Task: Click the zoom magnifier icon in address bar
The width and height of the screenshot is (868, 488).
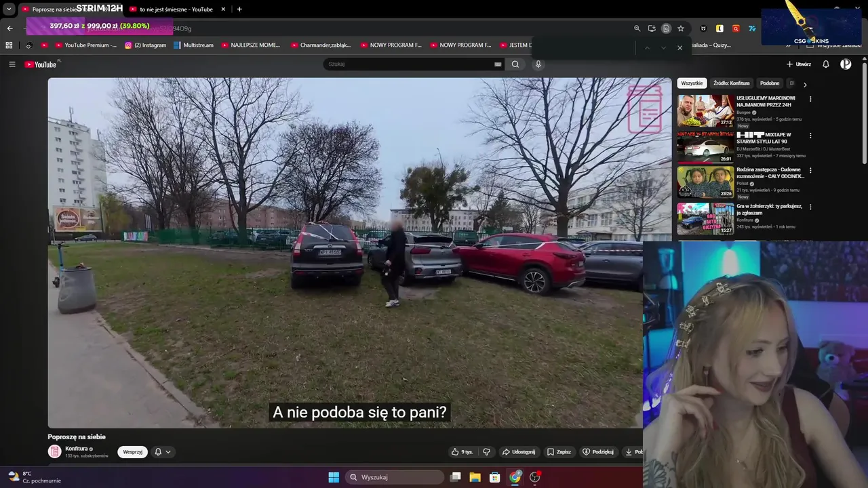Action: pos(637,28)
